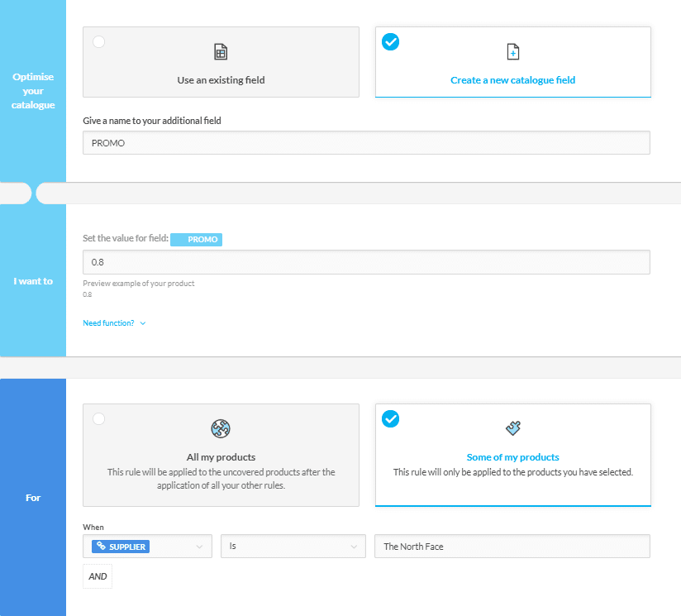Click the puzzle piece icon for Some of my products
This screenshot has height=616, width=681.
[x=513, y=428]
